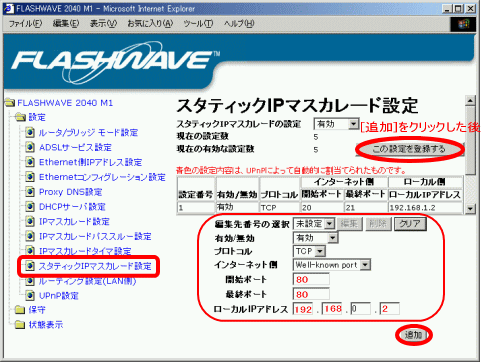Open the Well-known port dropdown

tap(332, 265)
